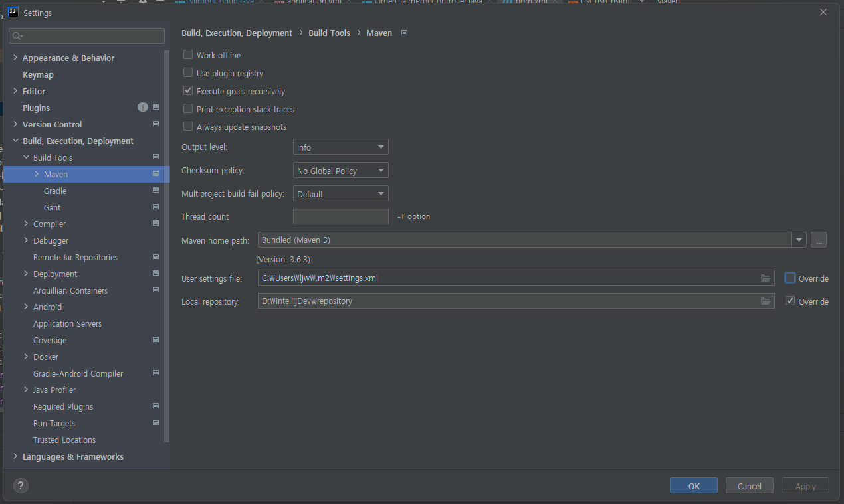Viewport: 844px width, 504px height.
Task: Click project-level icon beside Arquillian Containers
Action: click(156, 290)
